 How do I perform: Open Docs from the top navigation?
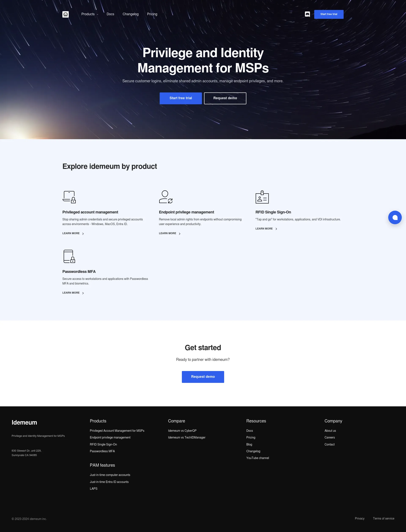click(x=110, y=14)
